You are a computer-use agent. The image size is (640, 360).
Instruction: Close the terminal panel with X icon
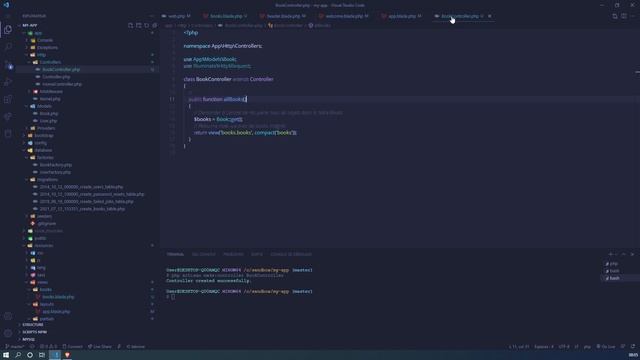(x=632, y=254)
